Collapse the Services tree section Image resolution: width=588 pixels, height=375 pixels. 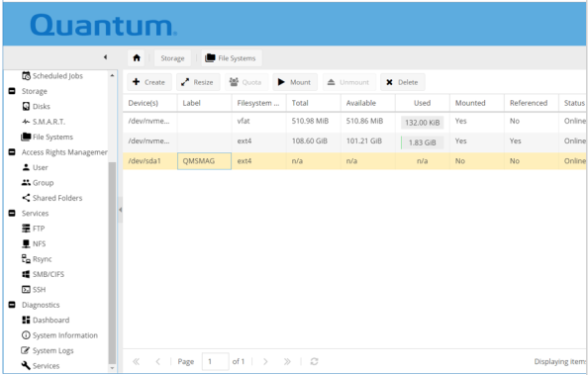pyautogui.click(x=12, y=214)
